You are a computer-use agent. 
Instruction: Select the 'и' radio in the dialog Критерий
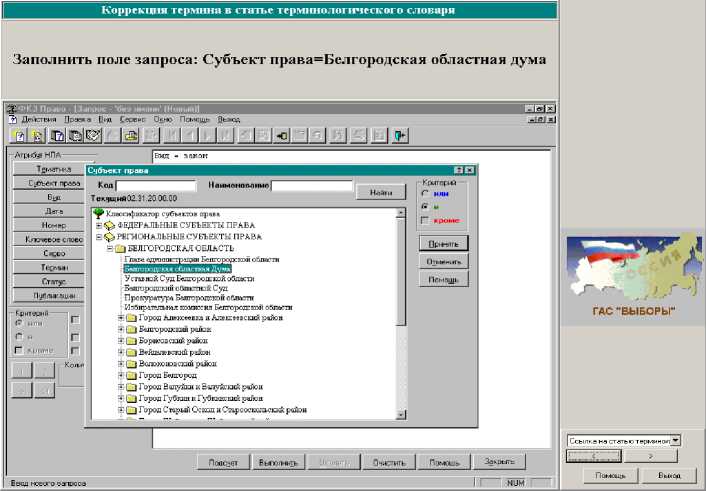coord(425,206)
